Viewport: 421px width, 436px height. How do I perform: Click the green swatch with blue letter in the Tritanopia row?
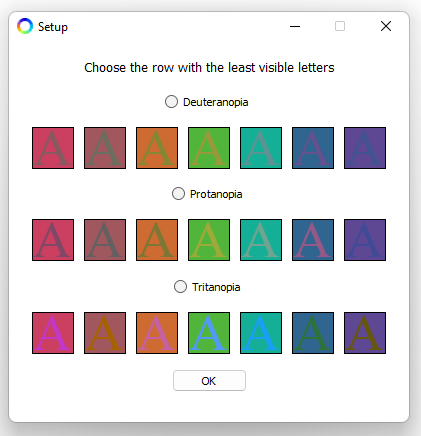point(209,333)
